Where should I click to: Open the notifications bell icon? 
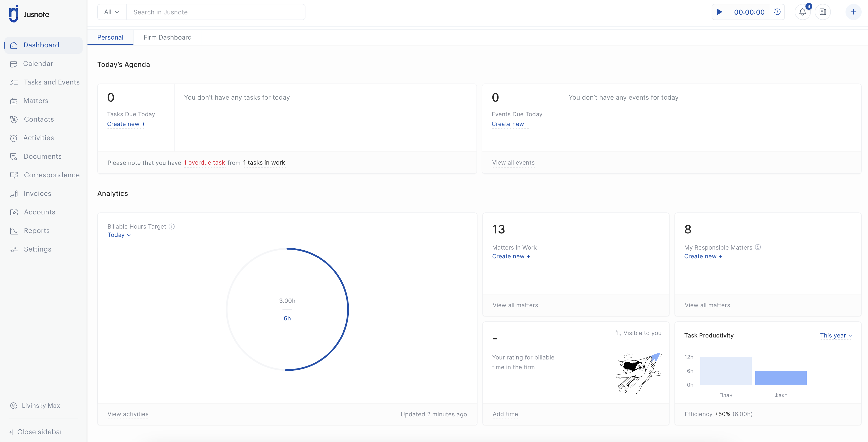click(803, 12)
